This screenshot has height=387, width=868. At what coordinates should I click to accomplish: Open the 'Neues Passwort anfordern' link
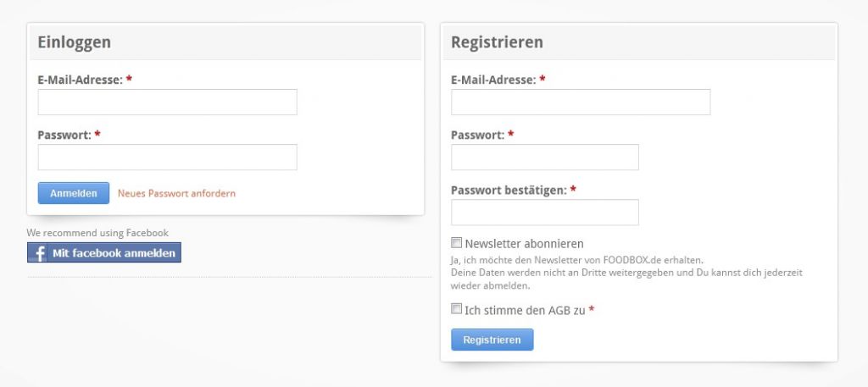pos(176,193)
